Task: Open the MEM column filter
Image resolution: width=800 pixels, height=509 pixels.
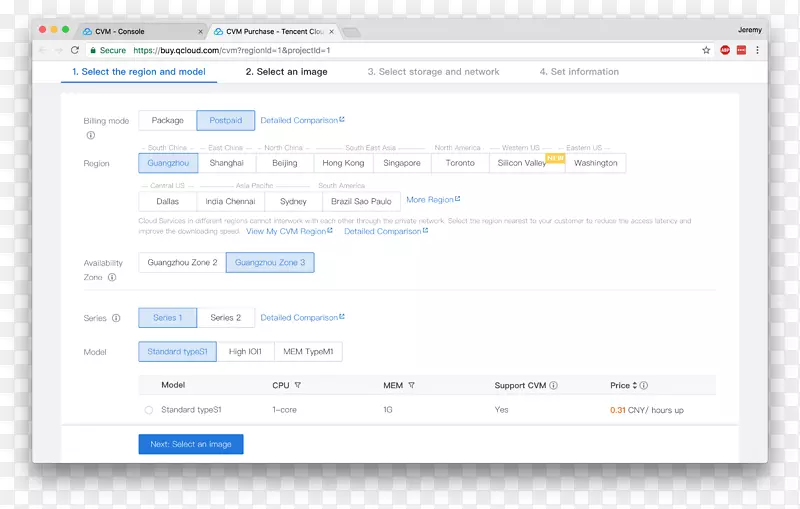Action: click(x=411, y=385)
